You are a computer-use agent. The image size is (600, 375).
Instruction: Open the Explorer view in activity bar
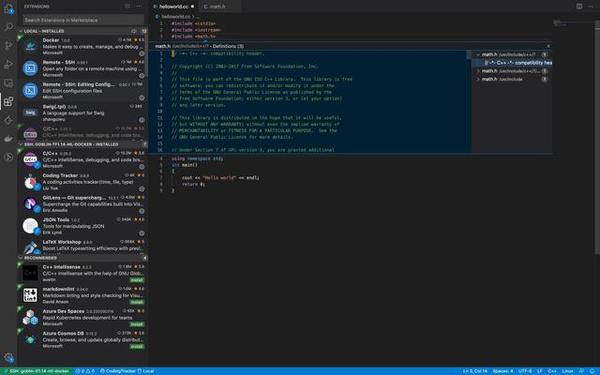click(8, 9)
